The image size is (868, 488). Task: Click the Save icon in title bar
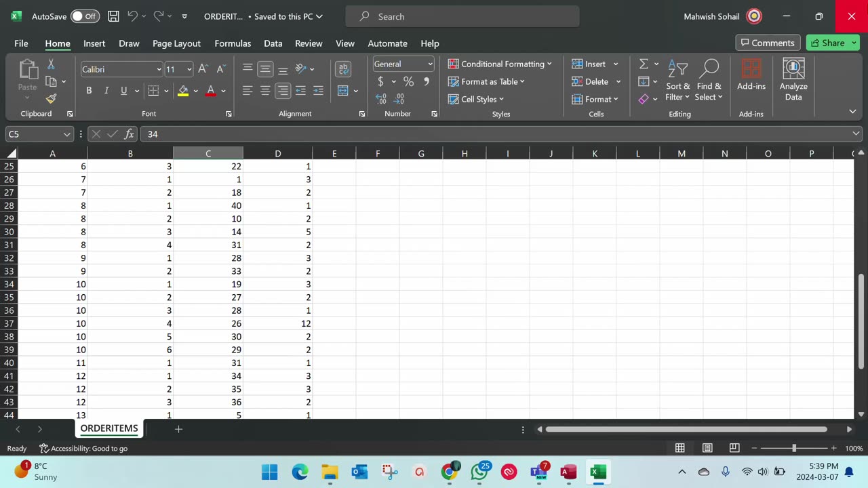coord(113,16)
